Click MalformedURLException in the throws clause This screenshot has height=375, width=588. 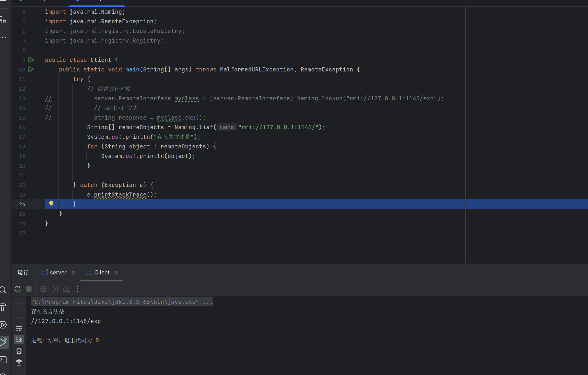point(257,69)
